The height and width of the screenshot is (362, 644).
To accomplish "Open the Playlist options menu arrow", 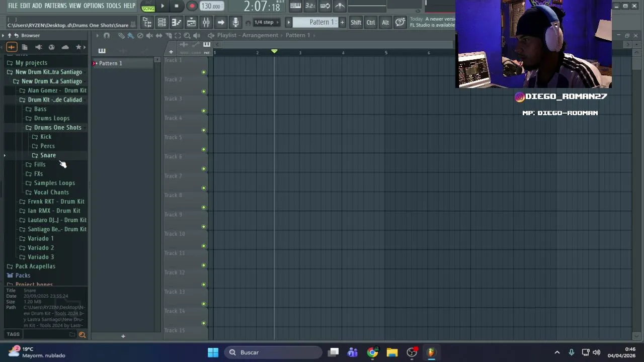I will click(x=97, y=35).
